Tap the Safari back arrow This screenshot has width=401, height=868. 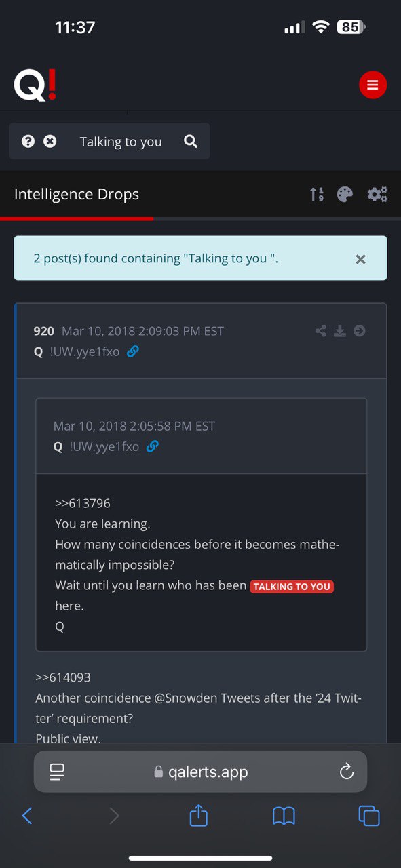click(27, 816)
